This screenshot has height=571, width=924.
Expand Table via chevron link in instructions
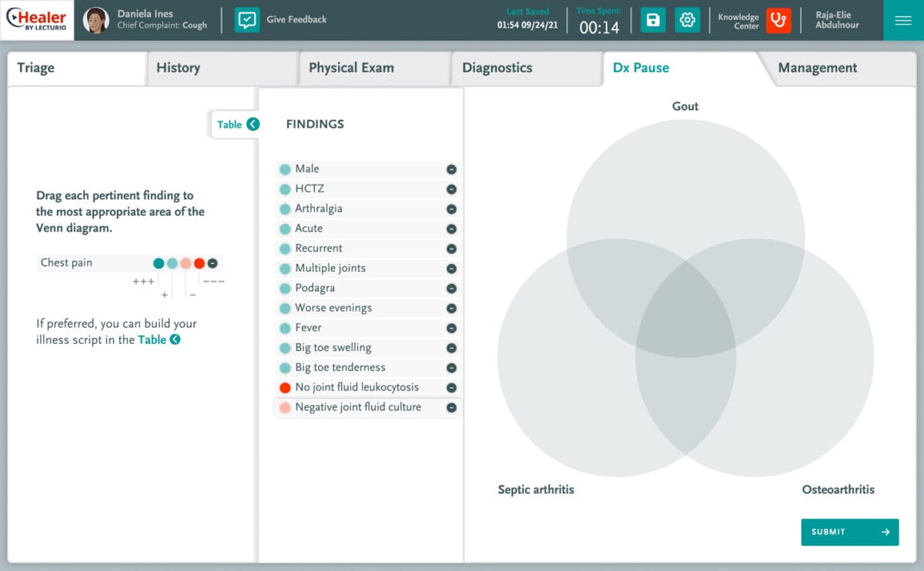pos(175,339)
